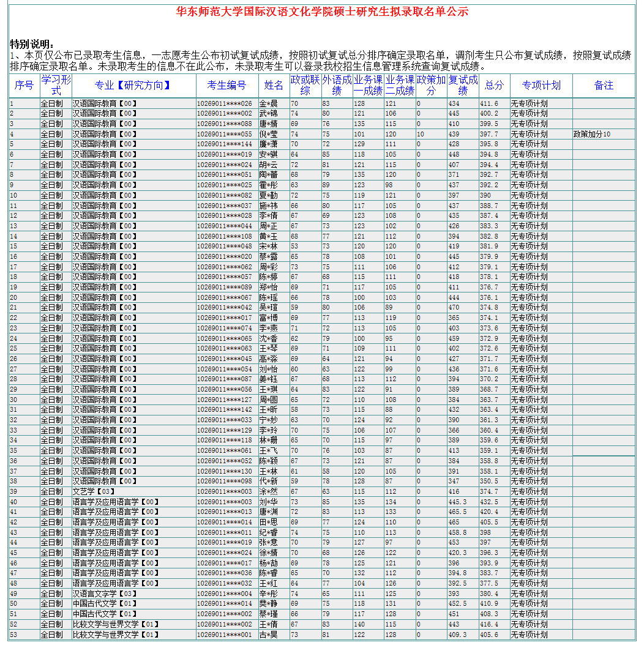Select the 政策加分 column header
Screen dimensions: 644x648
[x=431, y=86]
